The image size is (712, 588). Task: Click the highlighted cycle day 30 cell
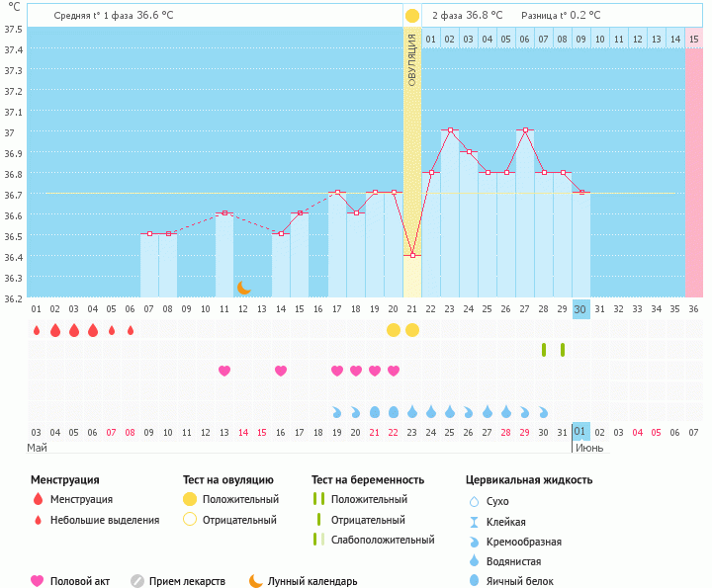(x=580, y=308)
